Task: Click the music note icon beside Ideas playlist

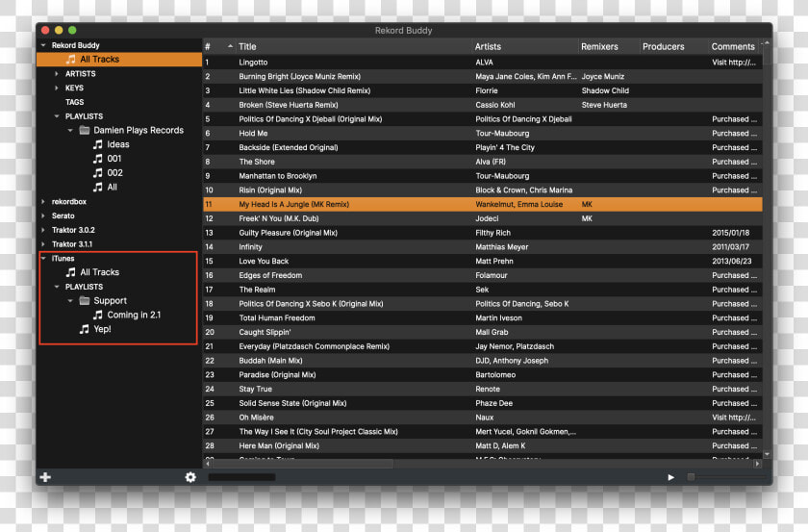Action: click(97, 144)
